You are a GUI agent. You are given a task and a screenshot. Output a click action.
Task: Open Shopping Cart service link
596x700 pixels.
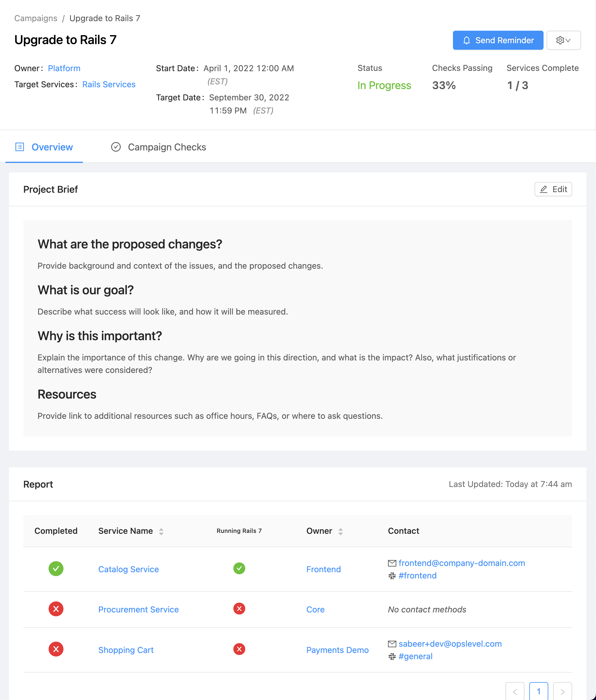point(126,650)
